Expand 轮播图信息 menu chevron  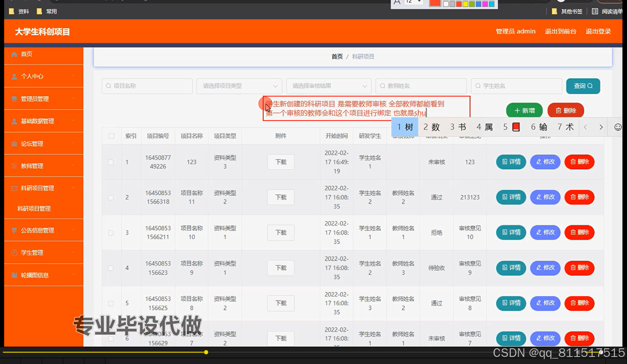point(73,274)
